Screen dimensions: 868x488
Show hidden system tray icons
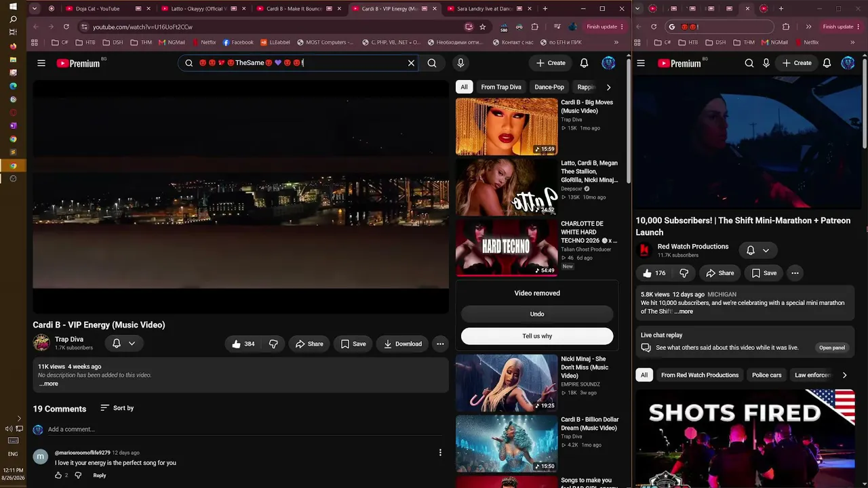pyautogui.click(x=18, y=418)
